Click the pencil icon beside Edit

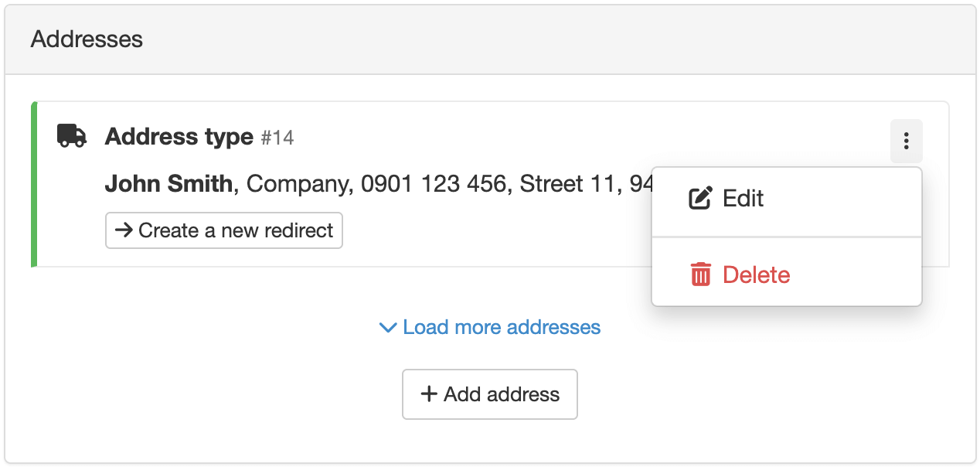[700, 199]
